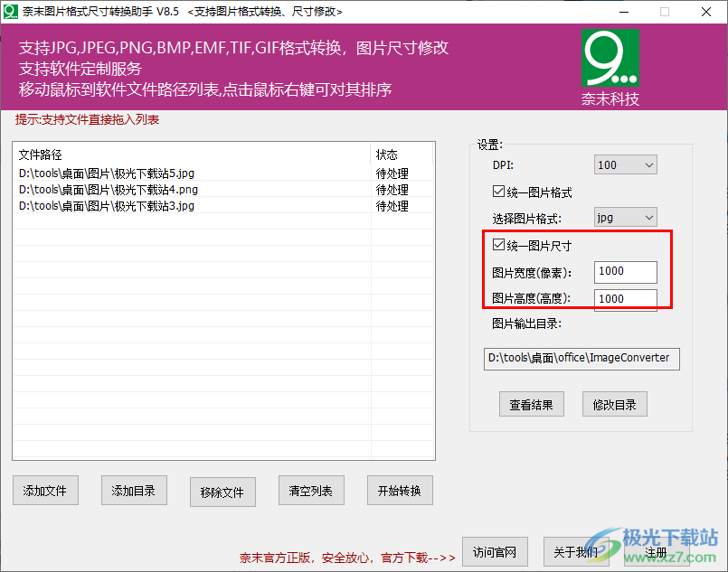
Task: Open 选择图片格式 jpg dropdown
Action: click(626, 217)
